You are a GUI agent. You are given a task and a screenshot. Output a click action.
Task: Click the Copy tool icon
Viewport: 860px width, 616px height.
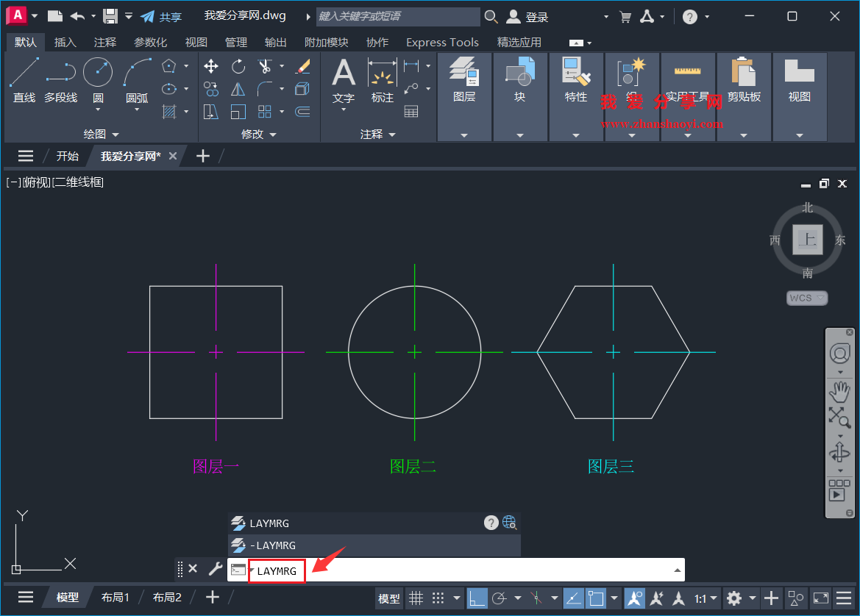tap(211, 89)
